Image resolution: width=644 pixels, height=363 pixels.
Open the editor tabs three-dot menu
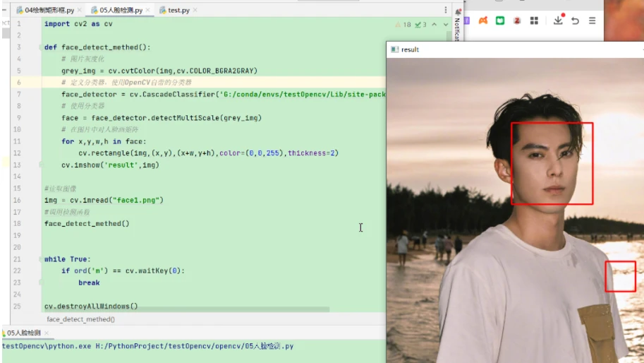point(446,10)
